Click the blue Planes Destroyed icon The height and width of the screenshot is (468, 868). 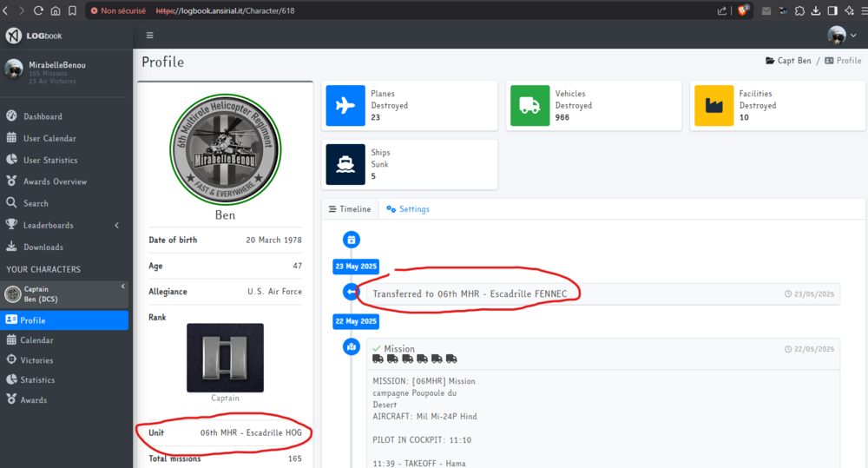pos(345,105)
